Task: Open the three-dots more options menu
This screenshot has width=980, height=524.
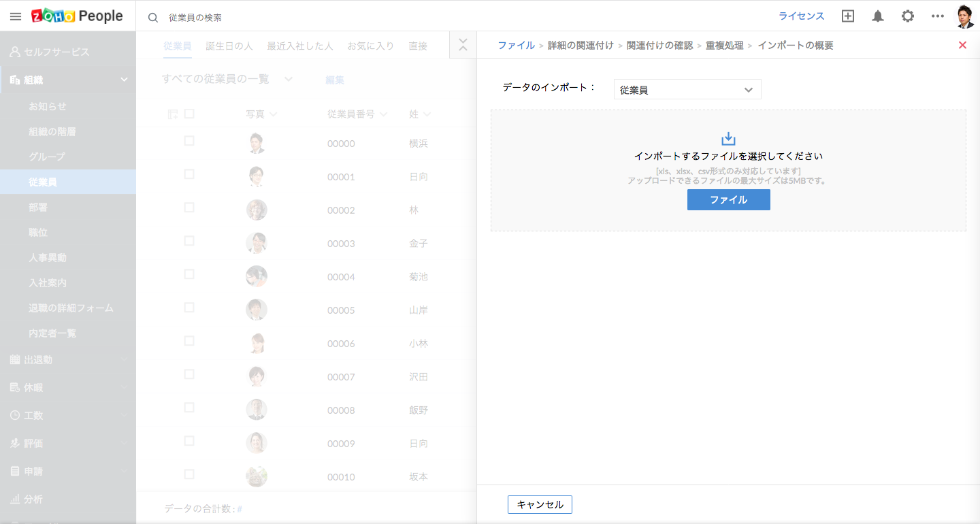Action: pos(938,16)
